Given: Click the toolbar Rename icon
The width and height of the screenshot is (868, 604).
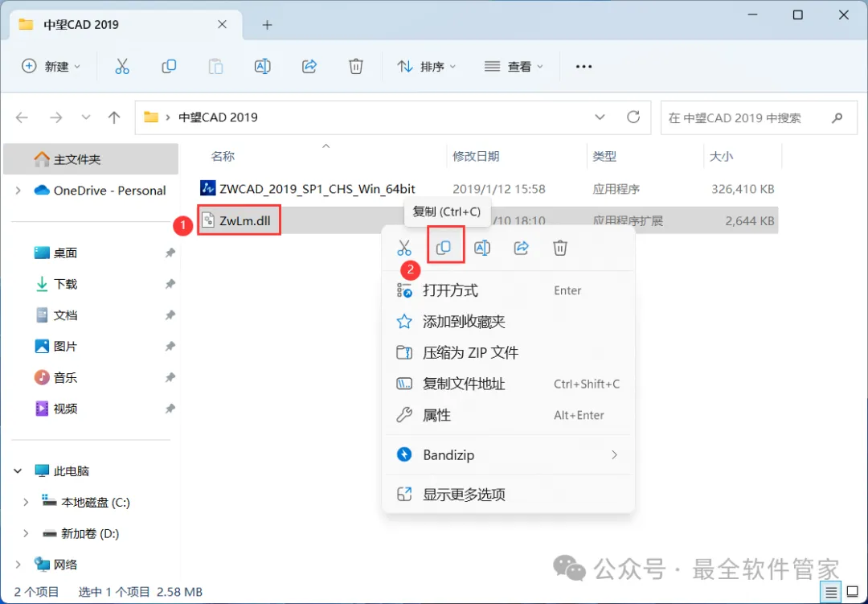Looking at the screenshot, I should [x=262, y=67].
